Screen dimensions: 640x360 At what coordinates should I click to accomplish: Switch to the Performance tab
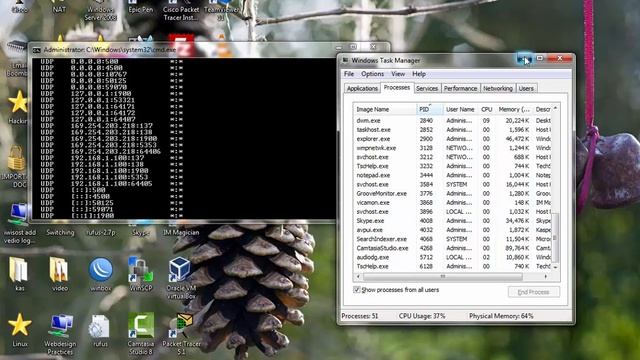[460, 89]
